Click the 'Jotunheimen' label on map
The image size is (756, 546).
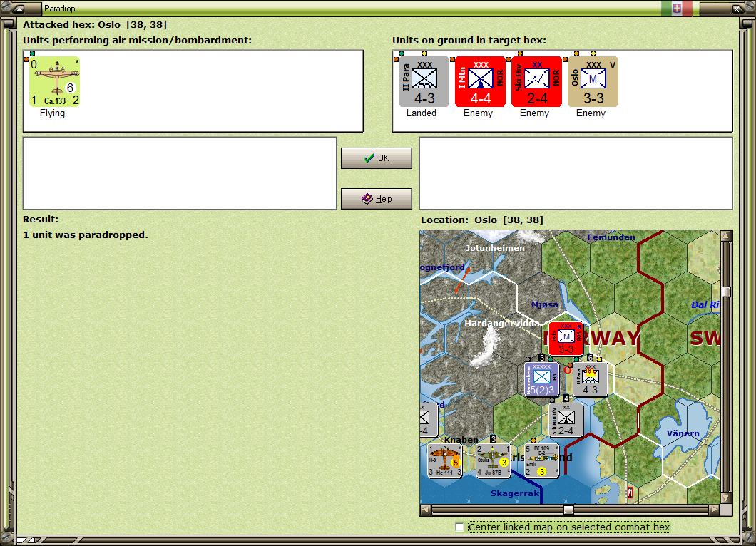[495, 248]
